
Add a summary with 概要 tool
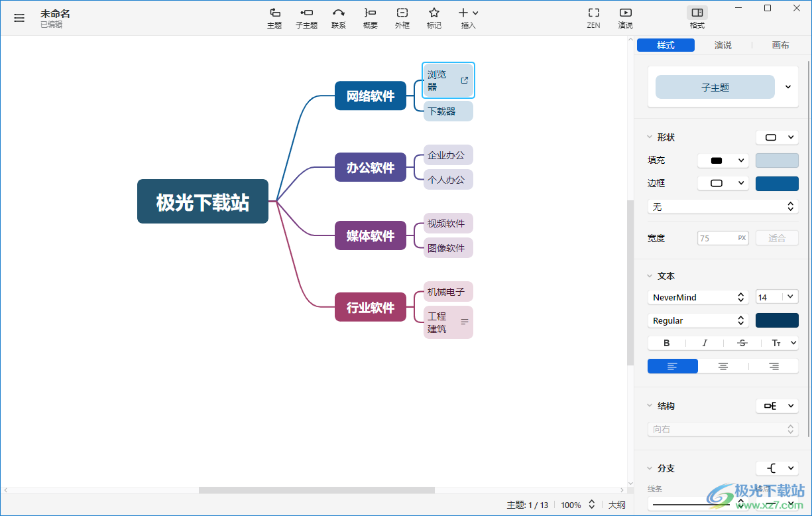pos(371,18)
